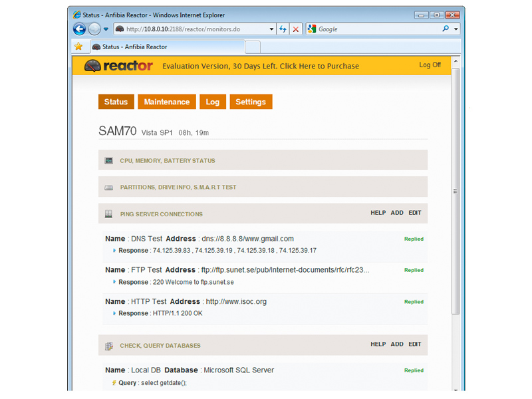Select the Status - Anfibia Reactor tab
This screenshot has height=399, width=532.
[x=168, y=47]
